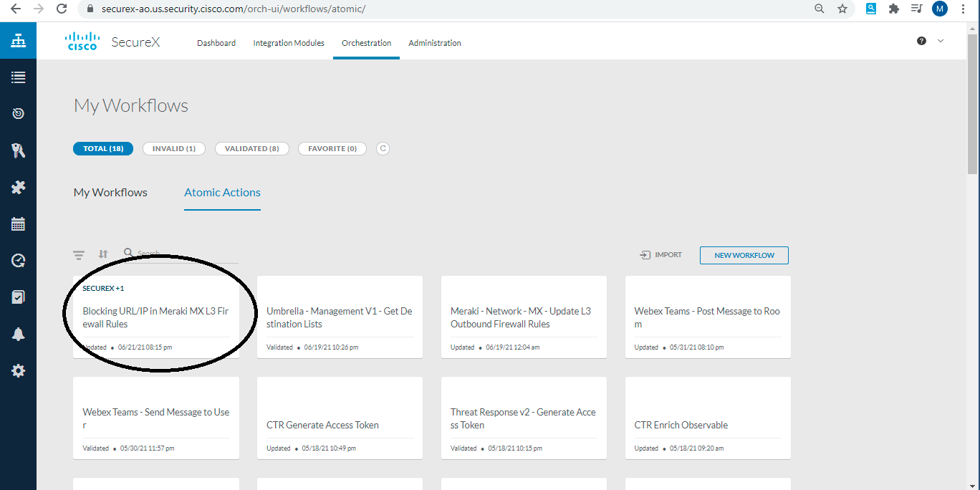Click the browser forward arrow
The width and height of the screenshot is (980, 490).
(39, 9)
